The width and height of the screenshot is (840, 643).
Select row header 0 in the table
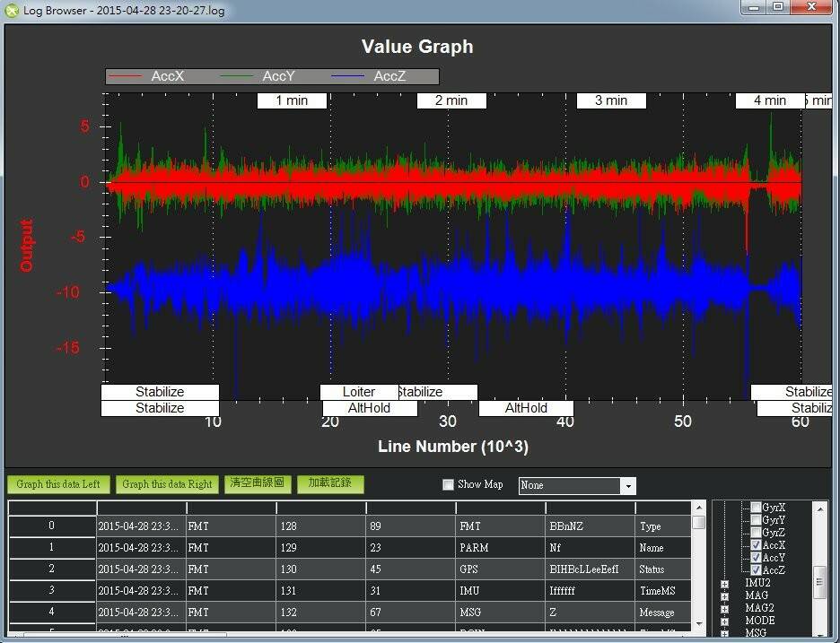(52, 526)
